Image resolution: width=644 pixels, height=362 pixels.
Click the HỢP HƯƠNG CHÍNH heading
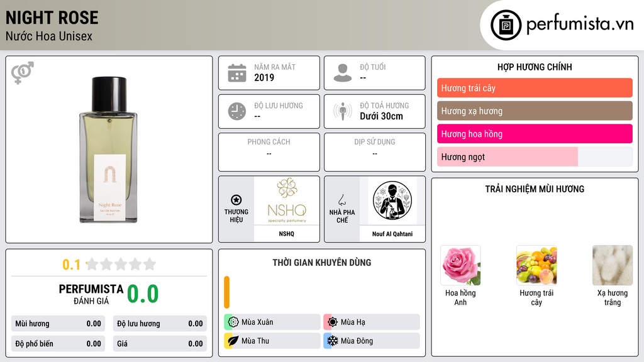click(x=535, y=67)
